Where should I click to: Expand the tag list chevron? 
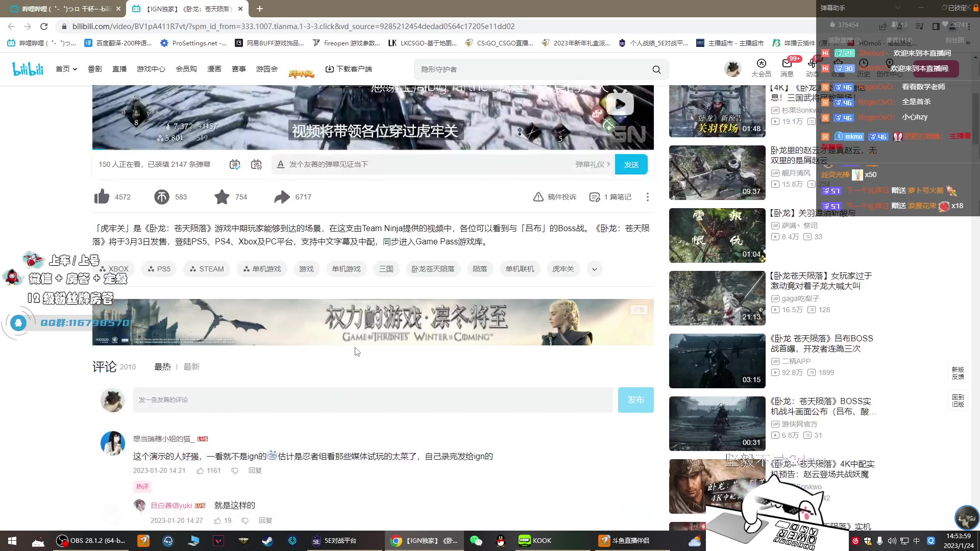tap(595, 269)
